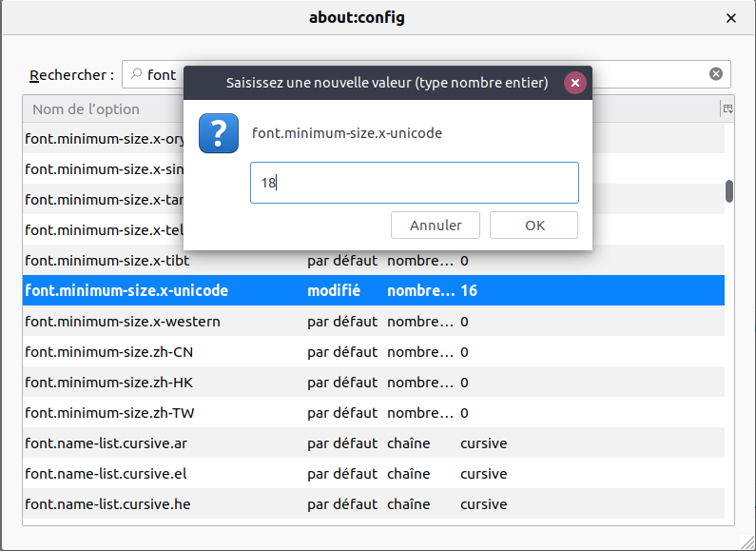Select font.minimum-size.x-western row
756x551 pixels.
[x=123, y=322]
